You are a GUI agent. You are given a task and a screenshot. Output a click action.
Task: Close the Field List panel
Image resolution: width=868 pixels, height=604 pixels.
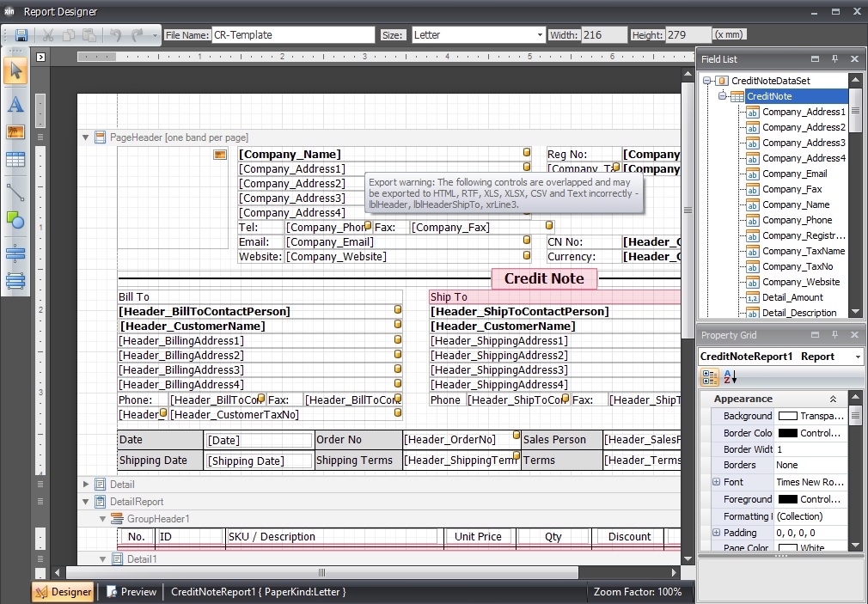pos(855,58)
